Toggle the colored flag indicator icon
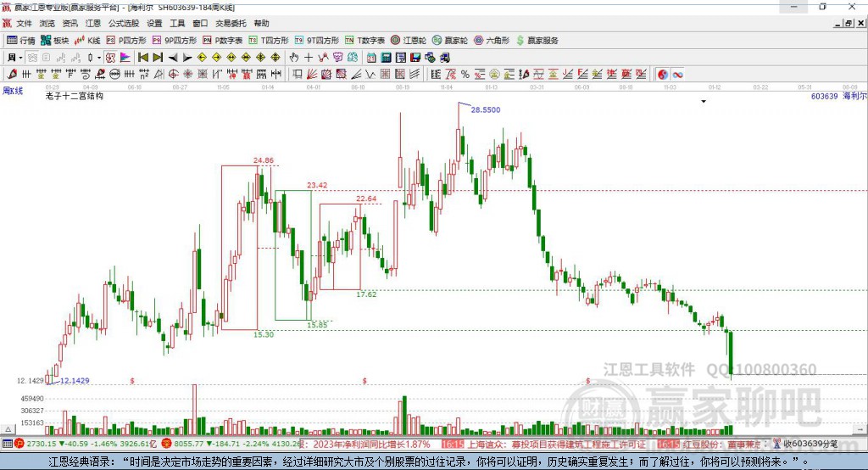The image size is (868, 470). (x=125, y=57)
